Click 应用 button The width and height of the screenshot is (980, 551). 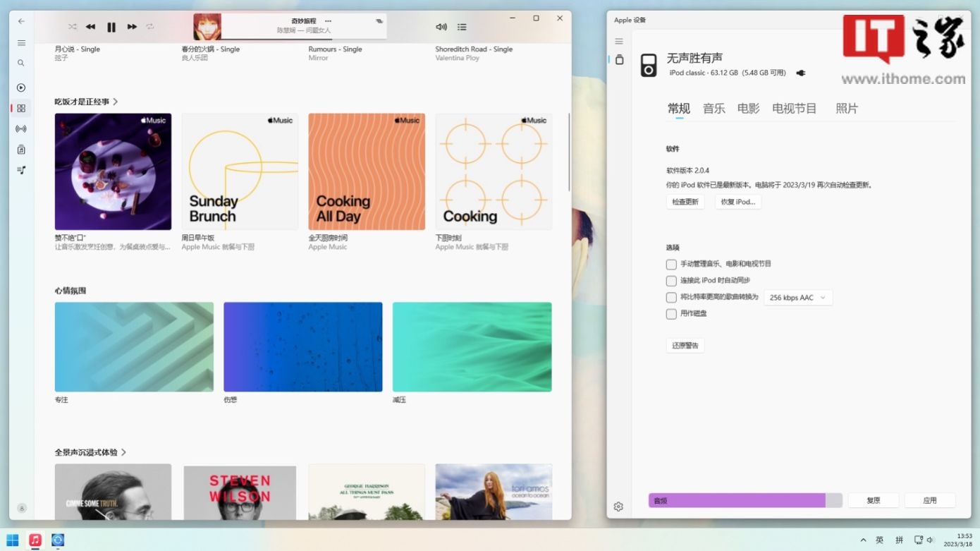[x=930, y=500]
